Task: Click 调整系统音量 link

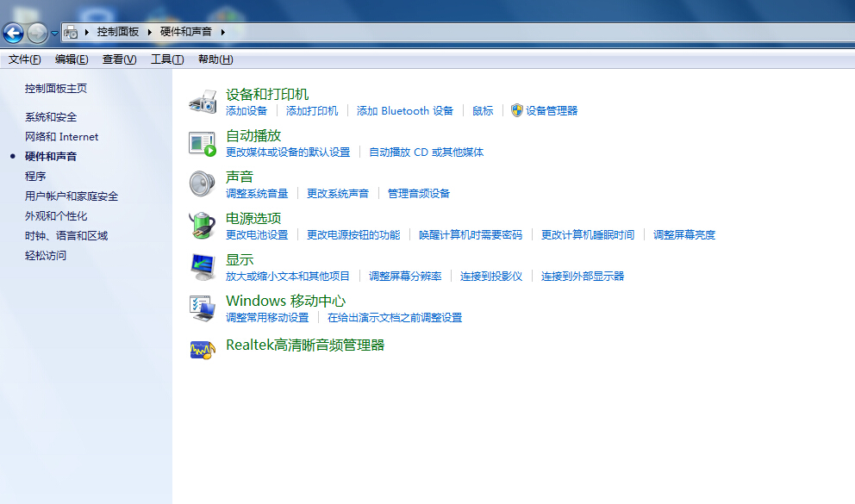Action: pyautogui.click(x=257, y=194)
